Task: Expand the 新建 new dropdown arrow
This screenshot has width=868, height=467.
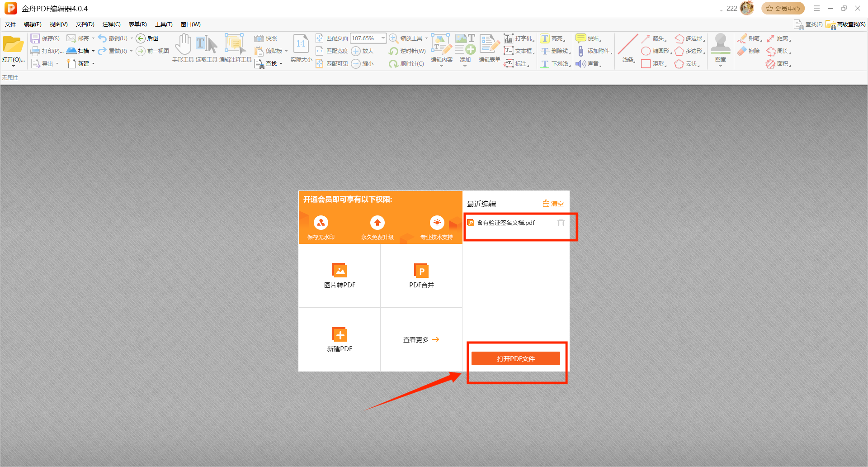Action: click(x=93, y=64)
